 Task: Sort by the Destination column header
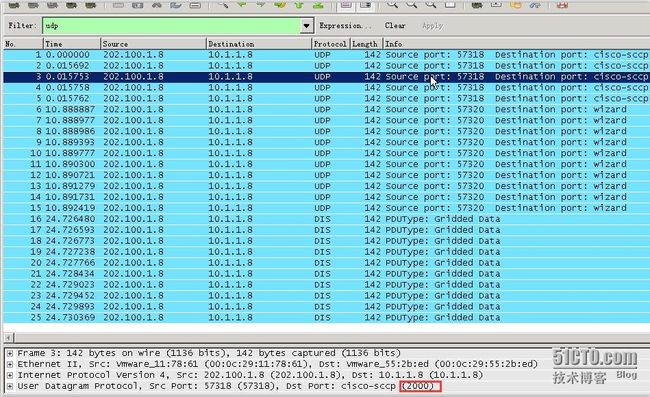(258, 44)
